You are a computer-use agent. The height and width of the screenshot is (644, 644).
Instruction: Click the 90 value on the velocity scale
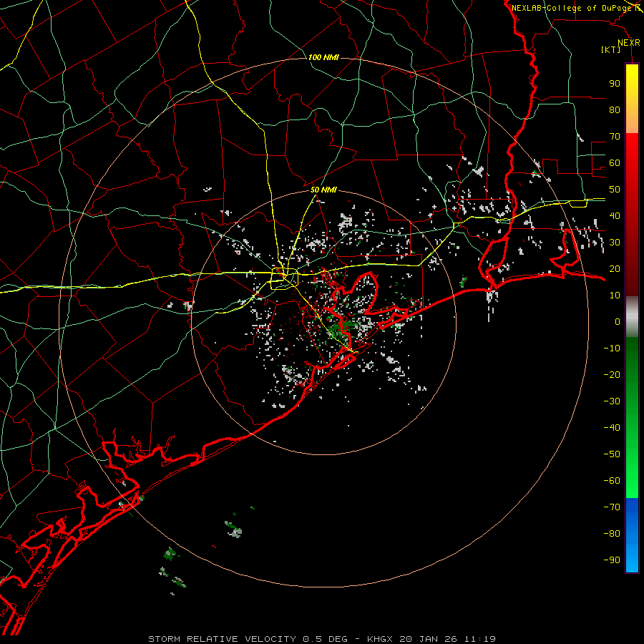pos(615,84)
